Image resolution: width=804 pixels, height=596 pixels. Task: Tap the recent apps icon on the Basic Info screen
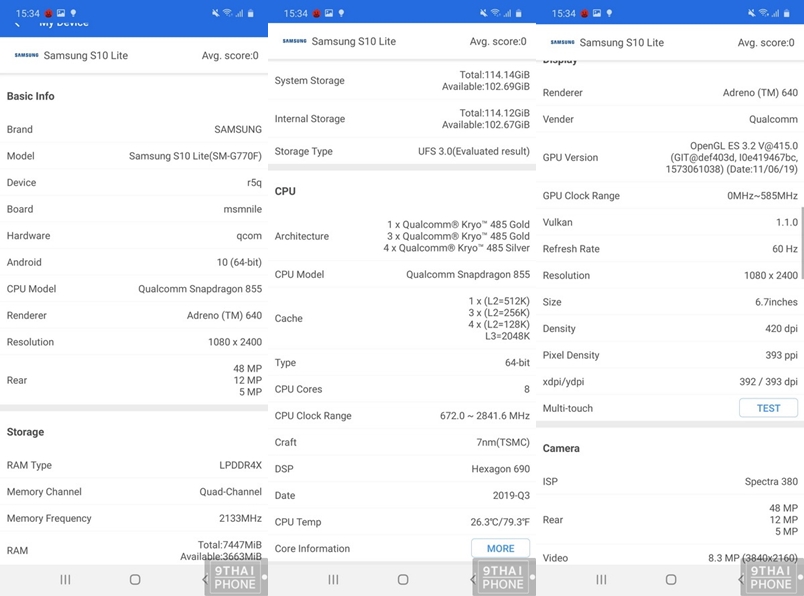65,580
